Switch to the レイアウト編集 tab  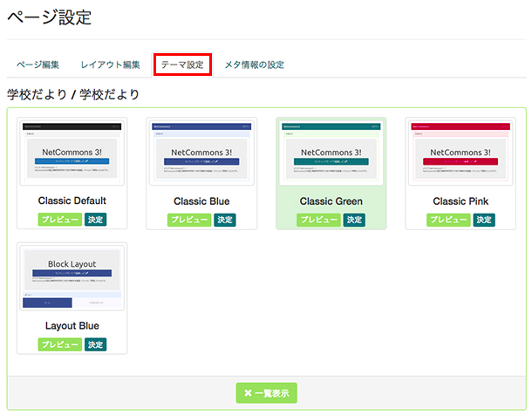[x=110, y=65]
